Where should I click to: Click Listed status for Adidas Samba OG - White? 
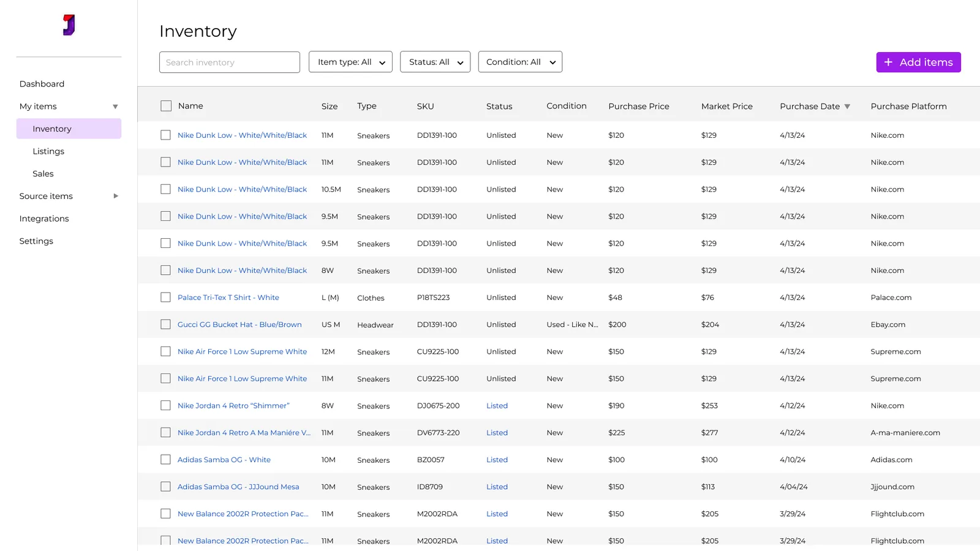pos(497,460)
